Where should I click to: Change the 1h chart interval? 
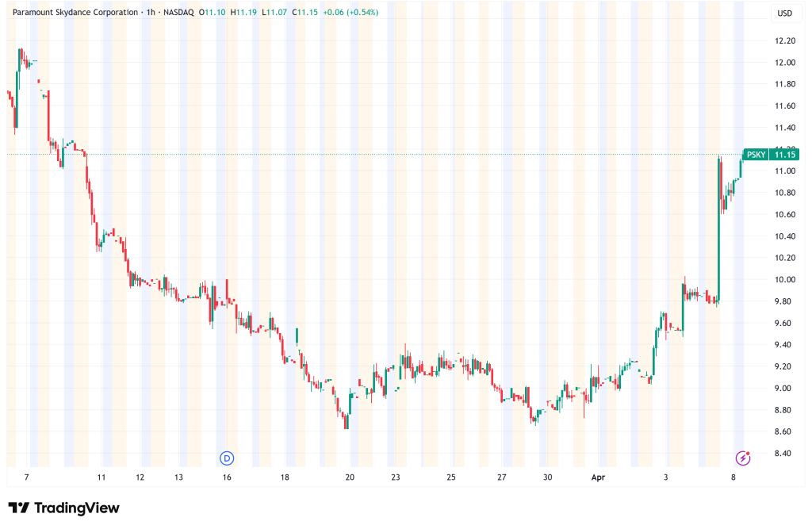[x=149, y=13]
